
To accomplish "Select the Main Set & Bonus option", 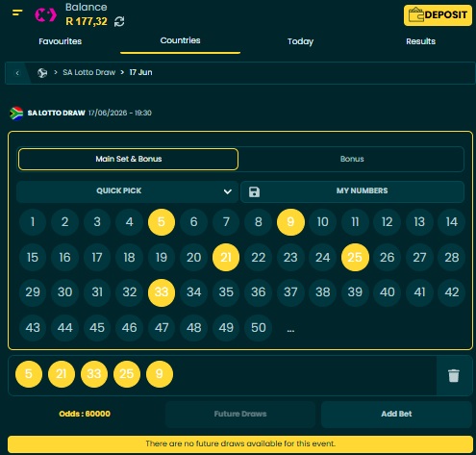I will pos(128,159).
